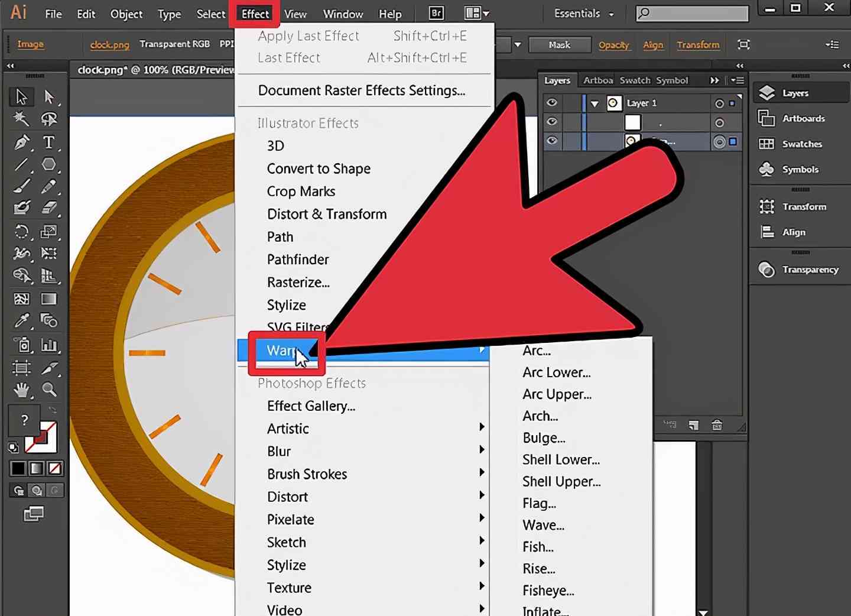This screenshot has height=616, width=851.
Task: Select the Hand tool
Action: [21, 390]
